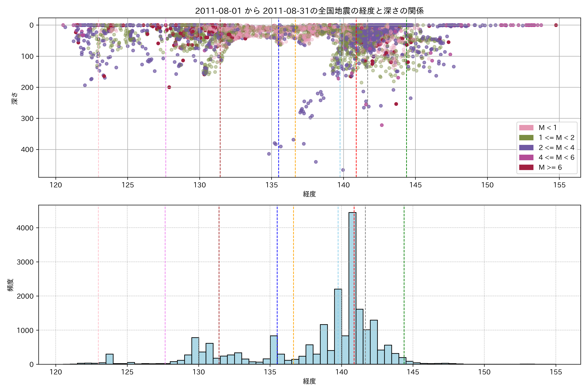This screenshot has width=588, height=392.
Task: Click the small histogram bar near 124
Action: [109, 359]
